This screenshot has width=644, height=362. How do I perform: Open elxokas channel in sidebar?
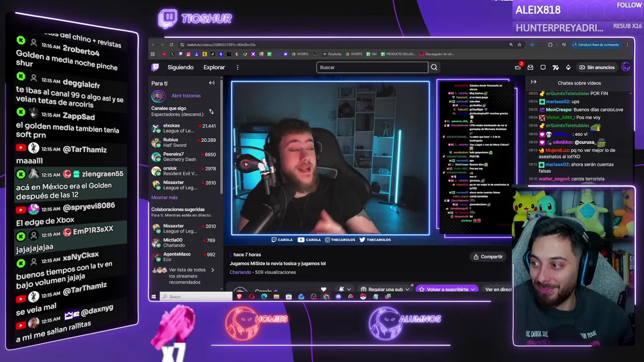pos(184,128)
